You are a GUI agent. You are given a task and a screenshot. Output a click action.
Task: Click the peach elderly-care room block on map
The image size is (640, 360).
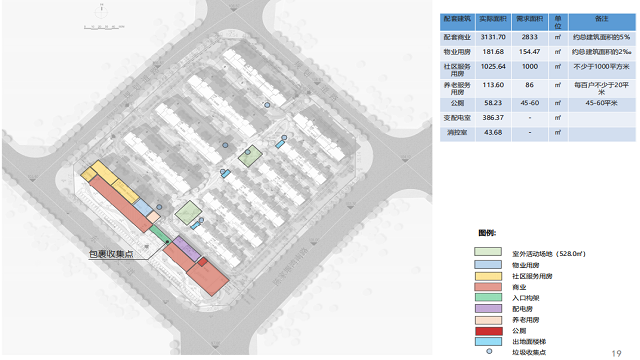(153, 217)
